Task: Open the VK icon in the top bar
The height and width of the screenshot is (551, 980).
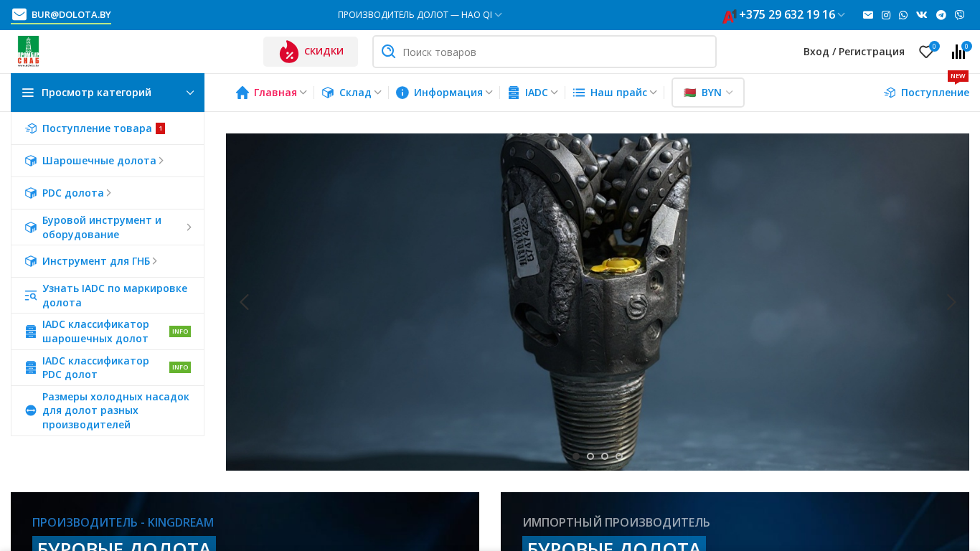Action: coord(922,15)
